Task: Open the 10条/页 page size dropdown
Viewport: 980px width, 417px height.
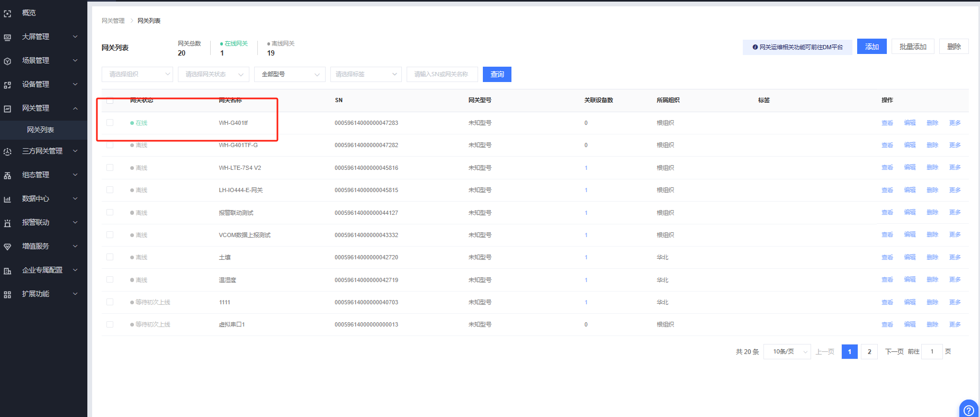Action: pos(787,351)
